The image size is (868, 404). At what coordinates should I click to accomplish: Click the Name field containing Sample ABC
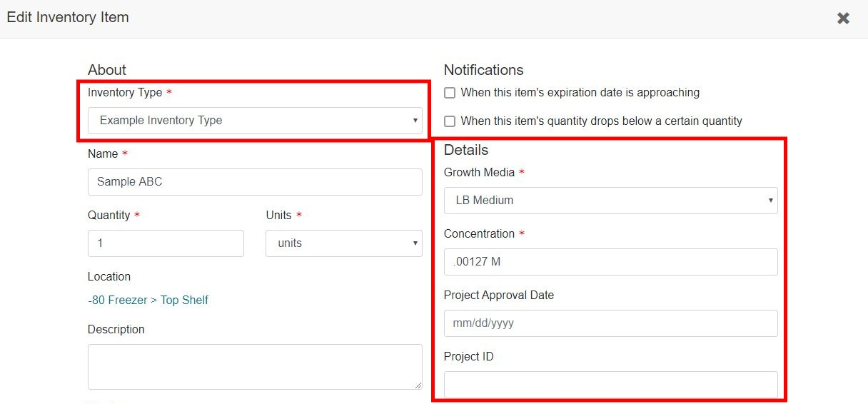click(x=255, y=182)
